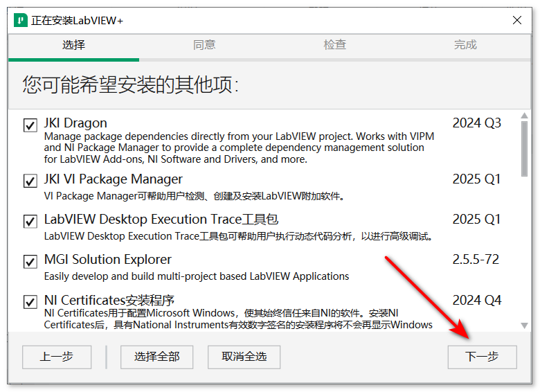This screenshot has height=392, width=540.
Task: Select the 选择 step tab
Action: (x=73, y=45)
